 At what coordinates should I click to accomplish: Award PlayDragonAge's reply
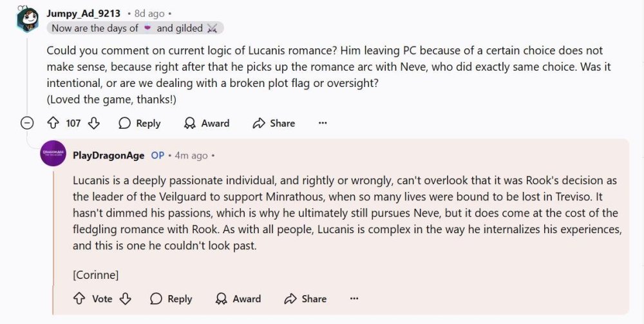tap(238, 299)
